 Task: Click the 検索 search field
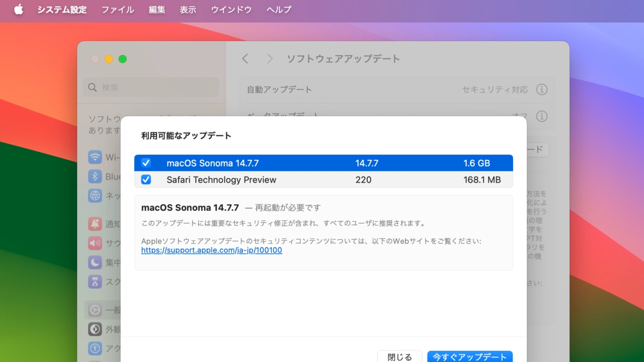pyautogui.click(x=151, y=87)
